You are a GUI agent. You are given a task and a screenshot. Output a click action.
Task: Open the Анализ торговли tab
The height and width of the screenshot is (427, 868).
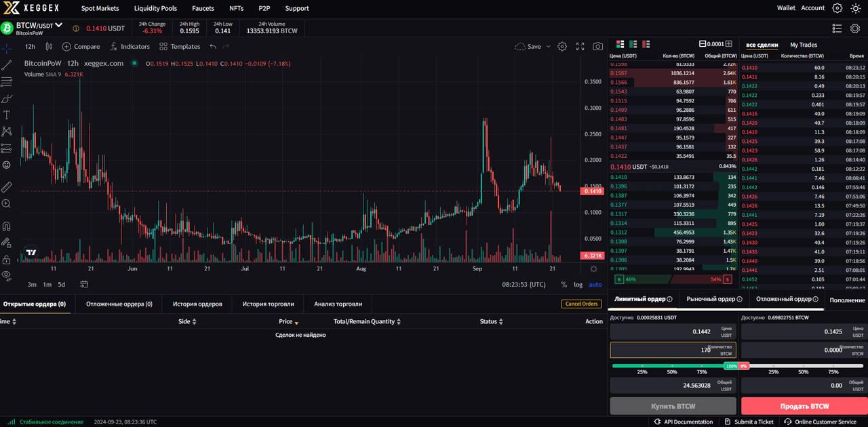coord(338,304)
